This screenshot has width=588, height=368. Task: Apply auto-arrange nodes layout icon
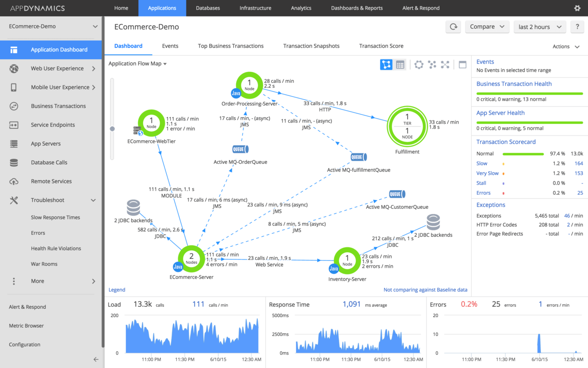point(432,65)
